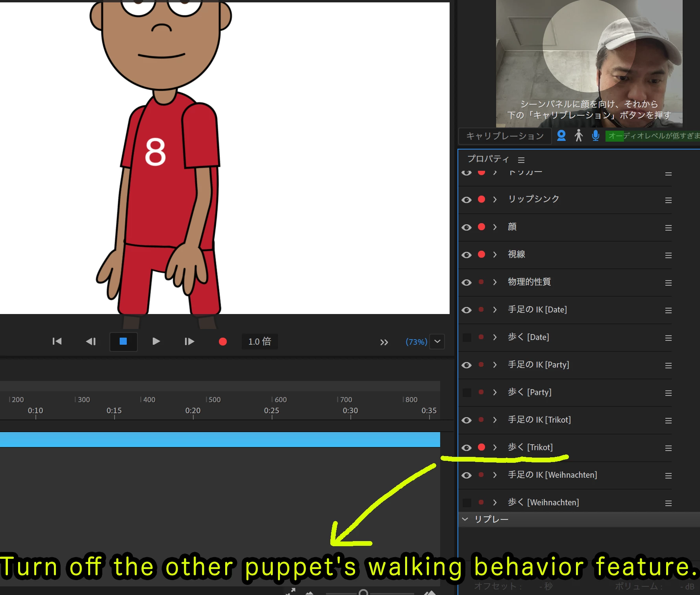Click the (73%) zoom value
700x595 pixels.
[x=416, y=342]
